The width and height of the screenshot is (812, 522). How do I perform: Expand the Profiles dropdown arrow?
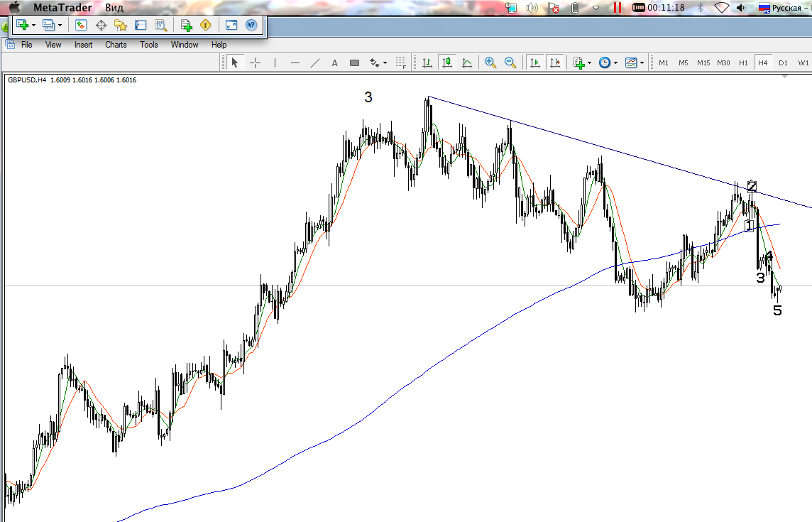point(60,25)
